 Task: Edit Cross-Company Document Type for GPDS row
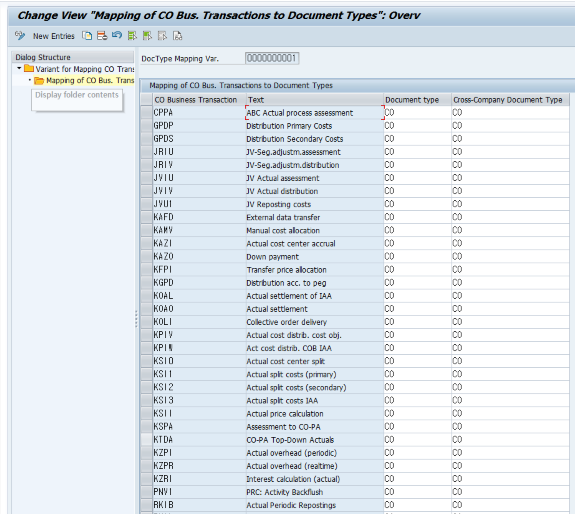[510, 139]
